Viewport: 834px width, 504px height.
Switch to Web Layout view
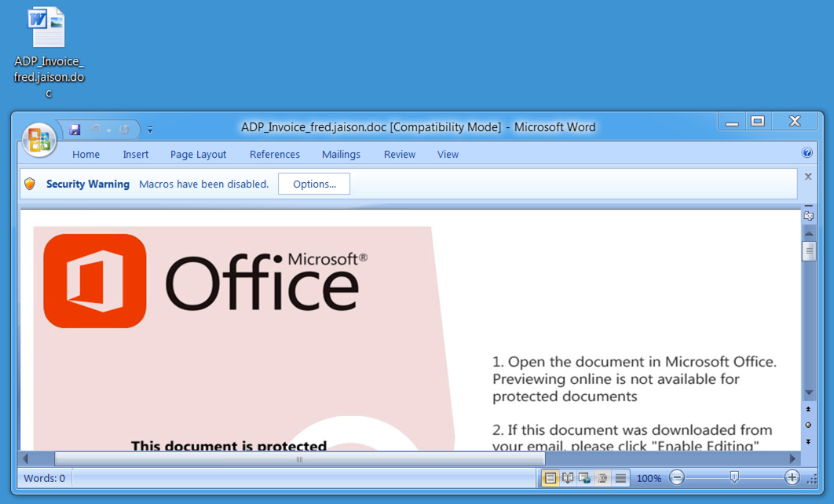pyautogui.click(x=584, y=478)
